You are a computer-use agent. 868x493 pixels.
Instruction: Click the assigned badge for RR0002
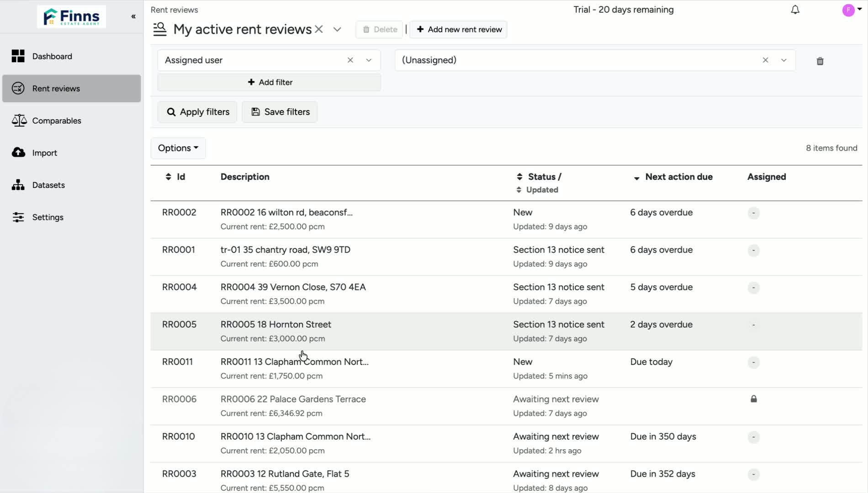(754, 213)
